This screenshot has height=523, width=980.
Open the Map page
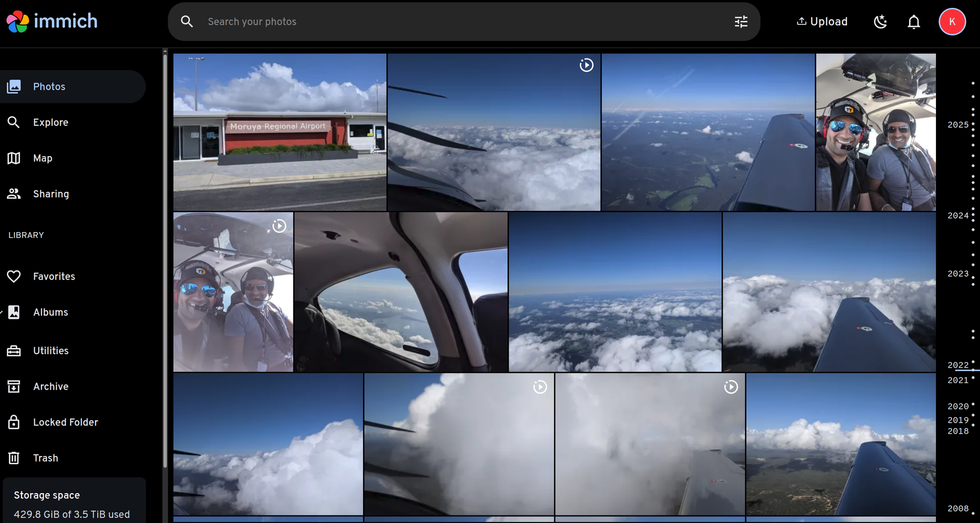point(43,158)
